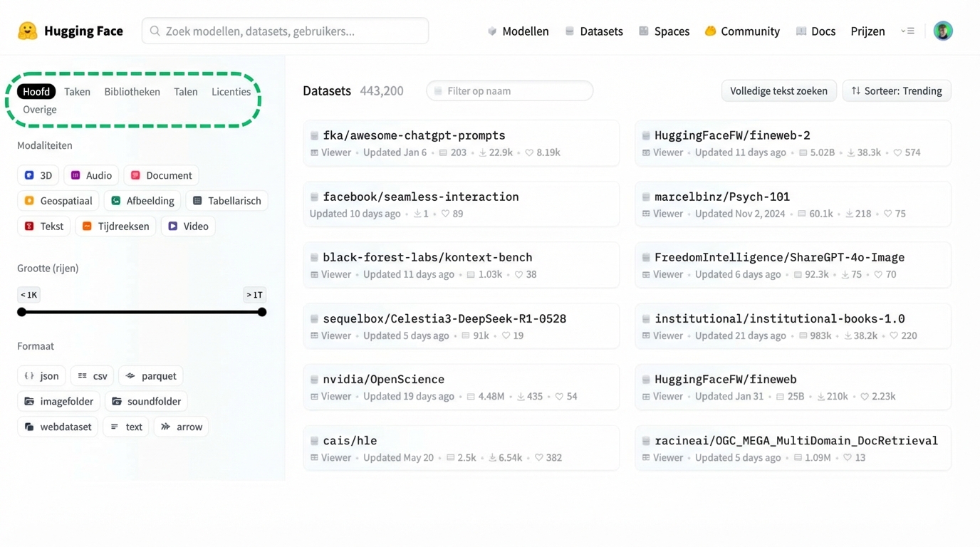Open Spaces in the top navigation
The image size is (980, 547).
tap(664, 31)
